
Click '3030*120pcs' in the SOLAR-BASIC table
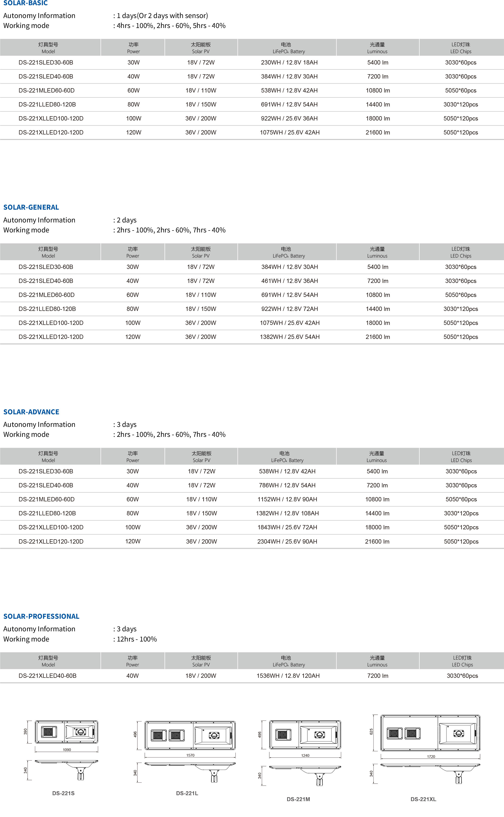(x=461, y=104)
